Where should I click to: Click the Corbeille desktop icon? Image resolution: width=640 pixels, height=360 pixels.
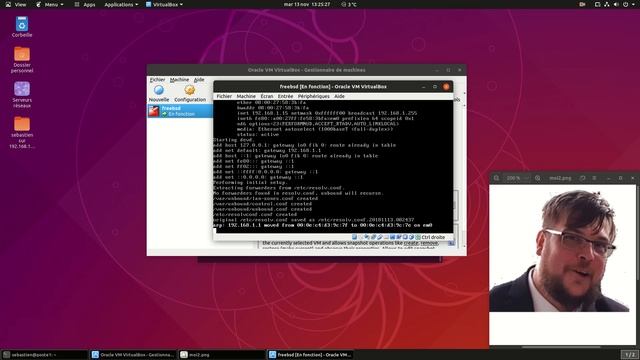point(22,27)
